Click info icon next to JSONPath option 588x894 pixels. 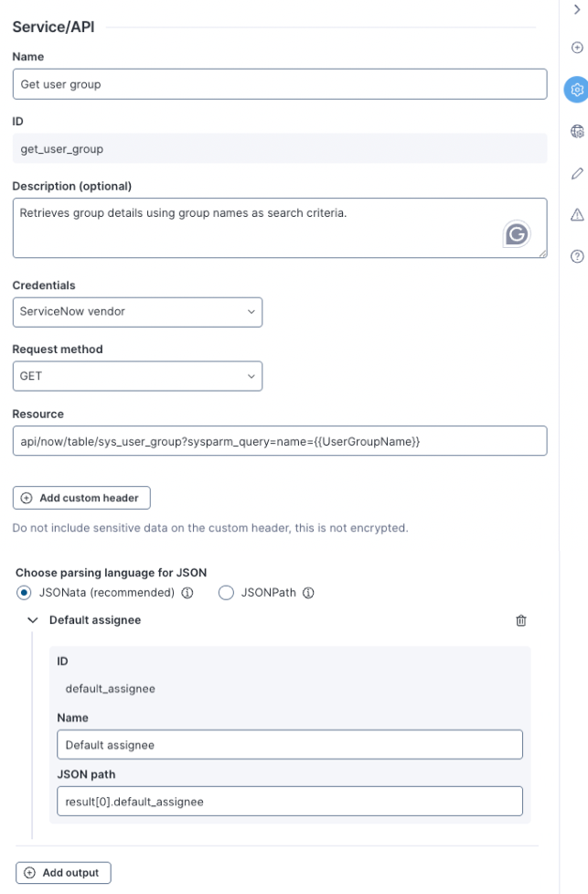pos(308,592)
